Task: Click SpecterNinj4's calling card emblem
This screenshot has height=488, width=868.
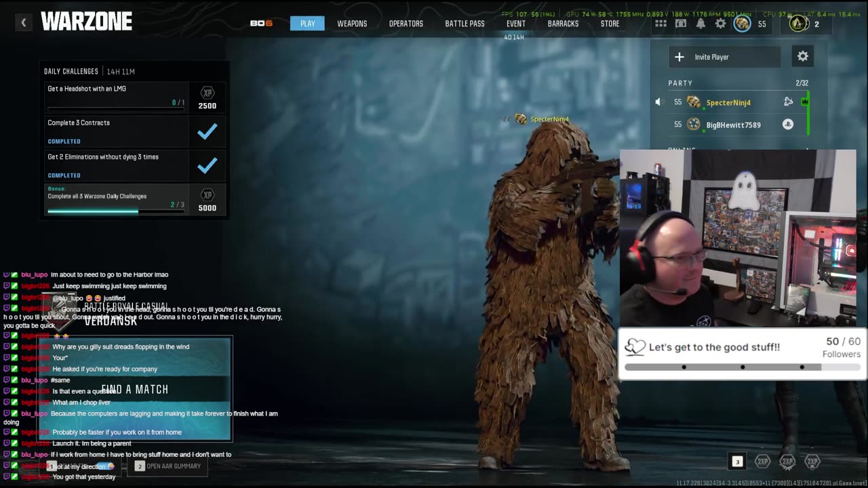Action: 694,102
